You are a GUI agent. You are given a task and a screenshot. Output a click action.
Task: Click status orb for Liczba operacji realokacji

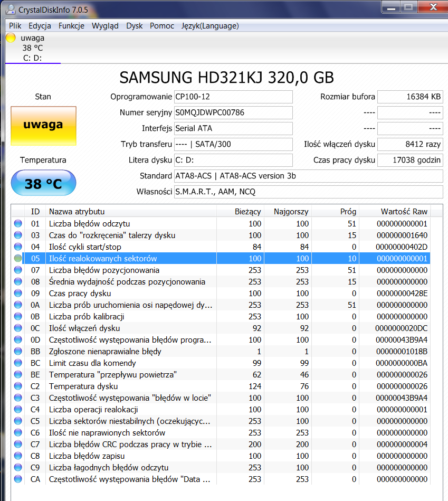point(18,409)
